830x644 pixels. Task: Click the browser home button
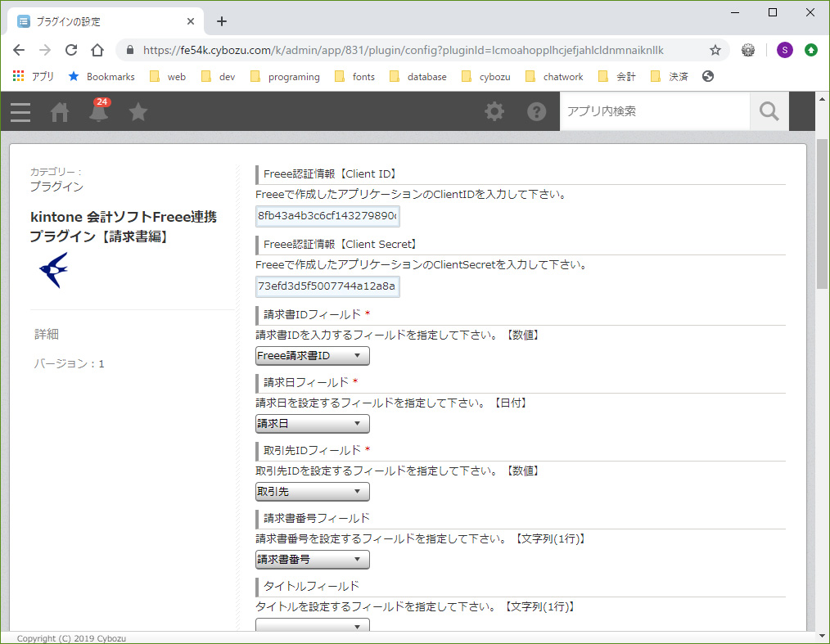tap(97, 50)
